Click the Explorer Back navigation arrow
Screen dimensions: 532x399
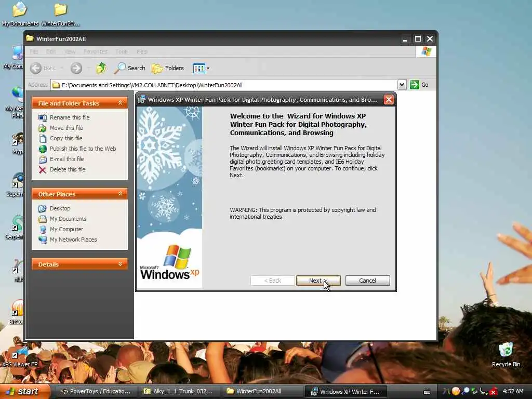click(x=36, y=68)
